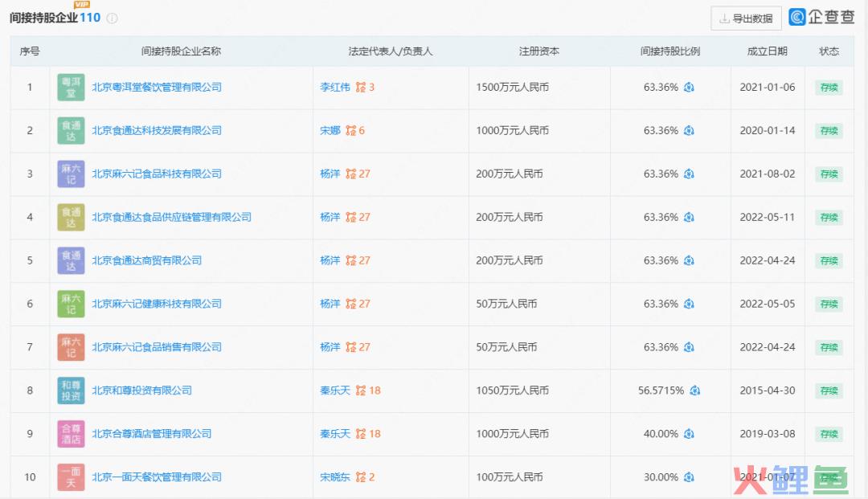The height and width of the screenshot is (499, 868).
Task: Open company link 北京和尊投资有限公司
Action: click(141, 391)
